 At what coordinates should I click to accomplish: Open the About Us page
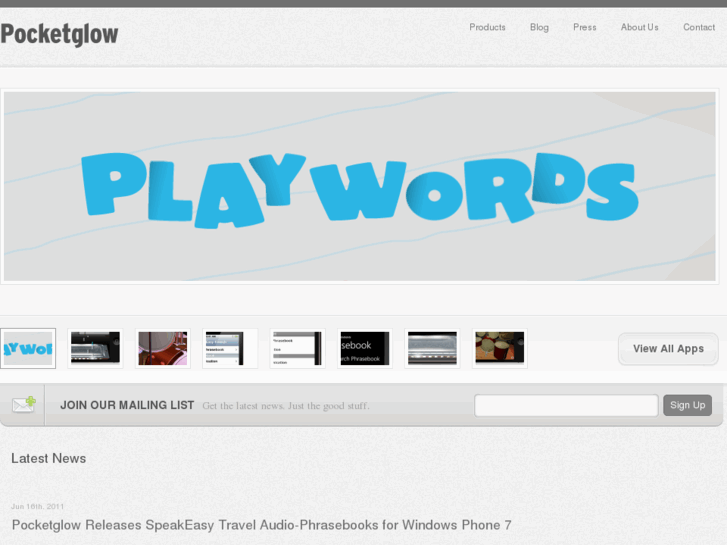[639, 27]
